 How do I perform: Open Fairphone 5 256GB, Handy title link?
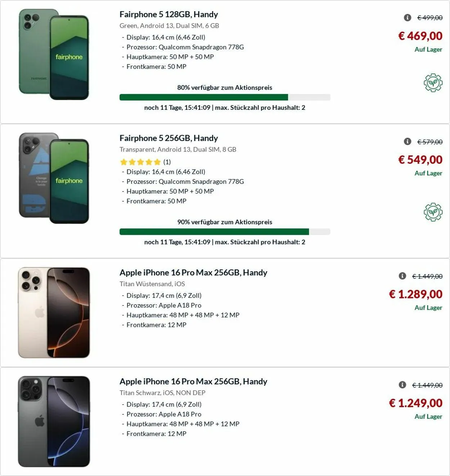[x=168, y=138]
